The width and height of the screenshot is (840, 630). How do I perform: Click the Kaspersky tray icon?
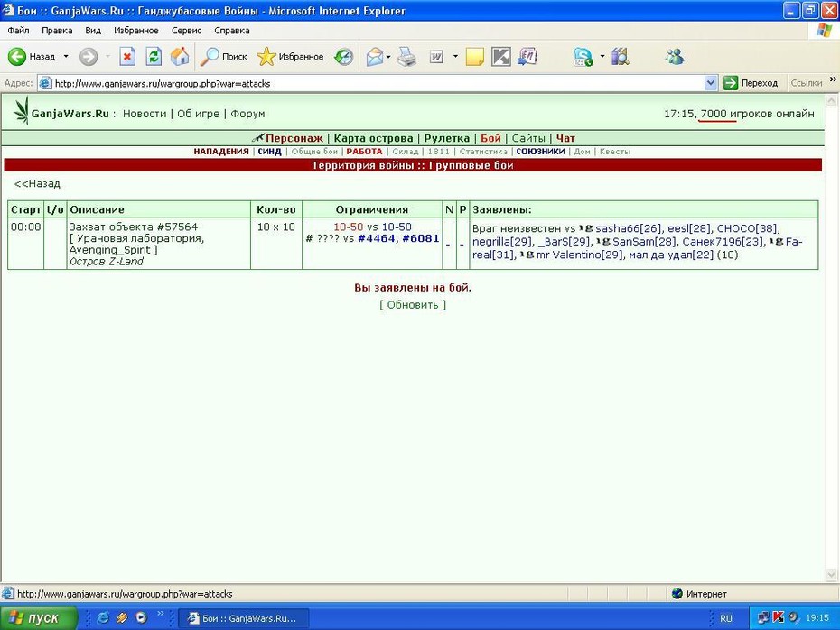779,617
